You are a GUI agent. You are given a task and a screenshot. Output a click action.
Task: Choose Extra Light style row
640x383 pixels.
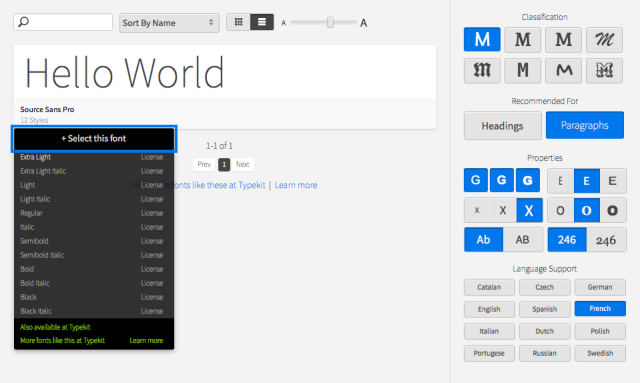pos(94,157)
